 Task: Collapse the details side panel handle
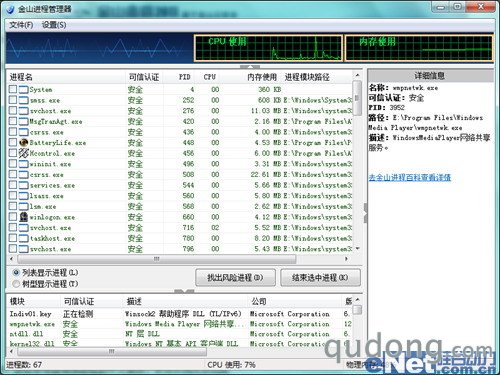[x=365, y=213]
